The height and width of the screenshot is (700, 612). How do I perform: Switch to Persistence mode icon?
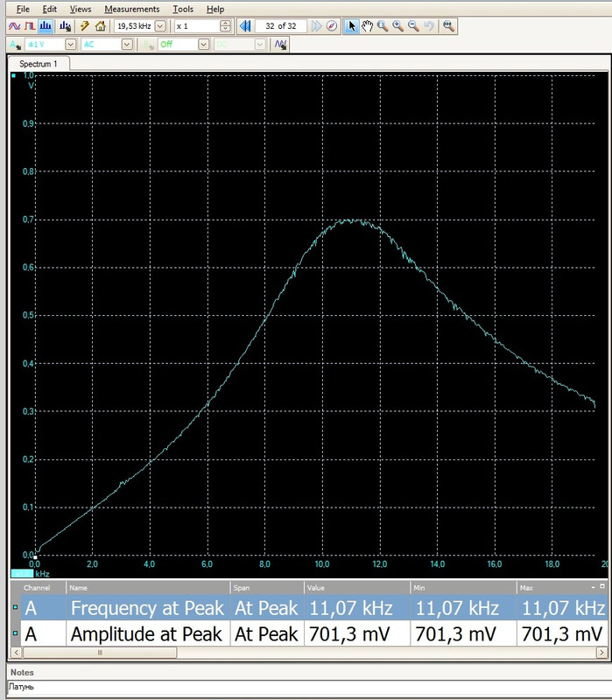coord(30,26)
